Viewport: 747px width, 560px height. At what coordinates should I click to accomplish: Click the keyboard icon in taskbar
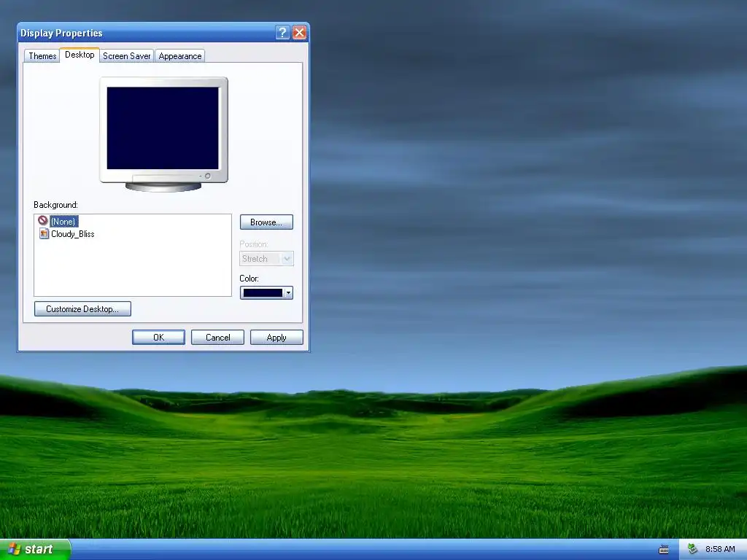click(664, 550)
